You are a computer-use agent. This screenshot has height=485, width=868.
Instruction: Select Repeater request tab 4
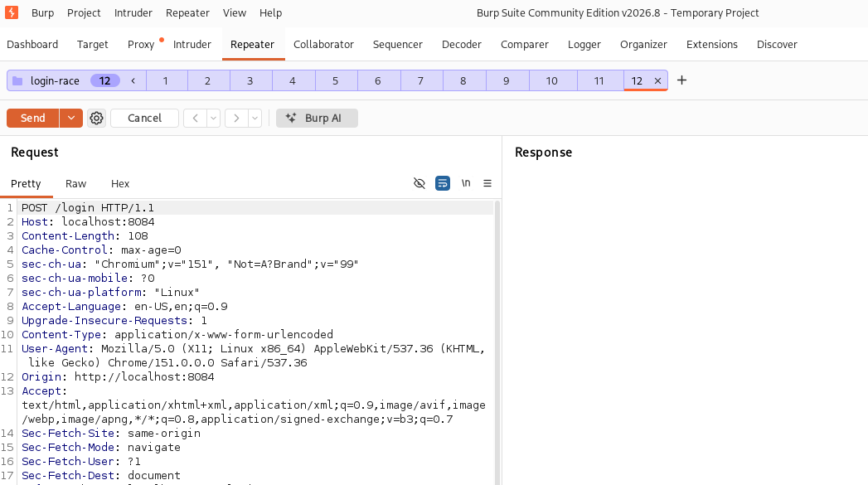[x=293, y=81]
